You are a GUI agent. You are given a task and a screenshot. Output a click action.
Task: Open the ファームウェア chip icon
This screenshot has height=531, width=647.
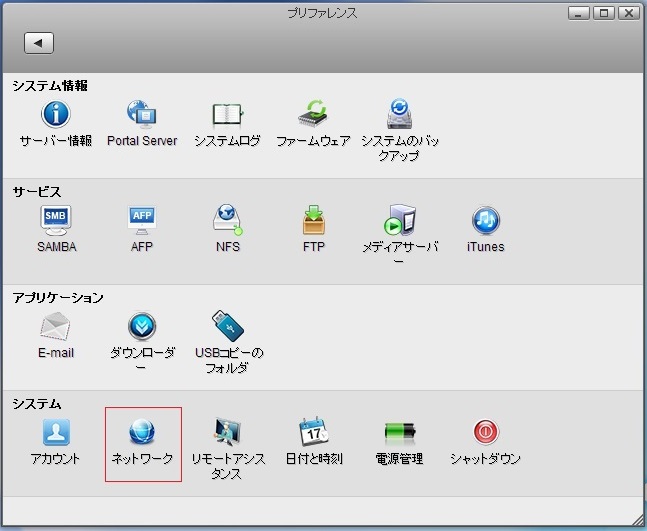click(x=313, y=113)
